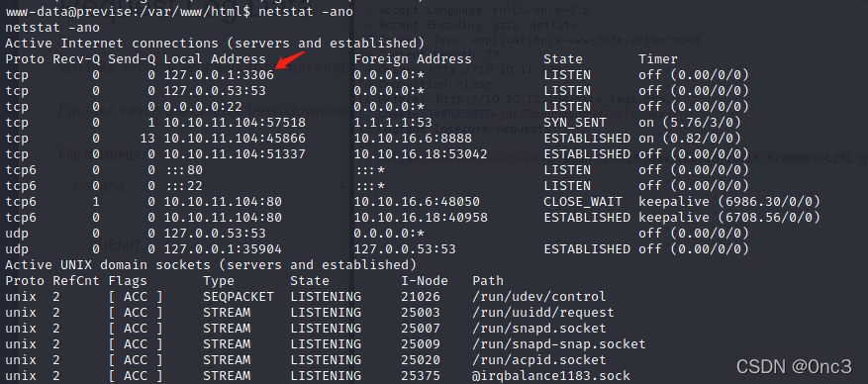Select I-Node value 25009
The width and height of the screenshot is (868, 384).
[421, 344]
